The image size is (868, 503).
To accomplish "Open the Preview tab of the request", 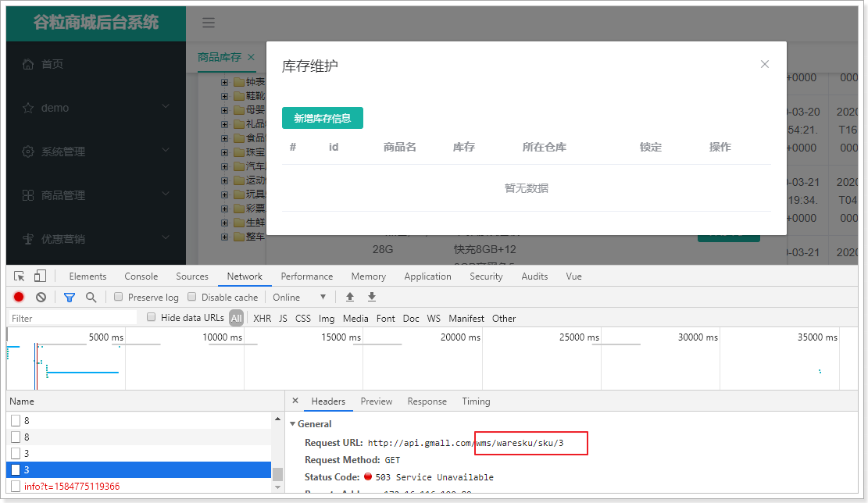I will [377, 401].
